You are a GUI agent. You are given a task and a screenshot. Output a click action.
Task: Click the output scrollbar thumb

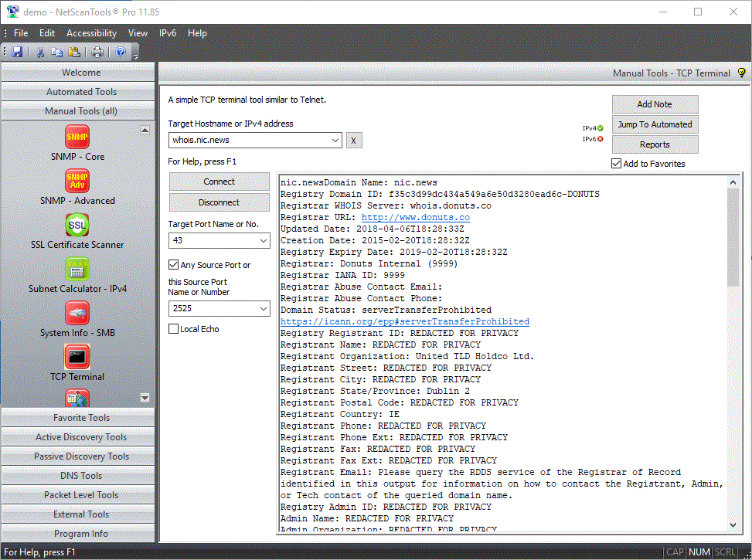coord(733,237)
